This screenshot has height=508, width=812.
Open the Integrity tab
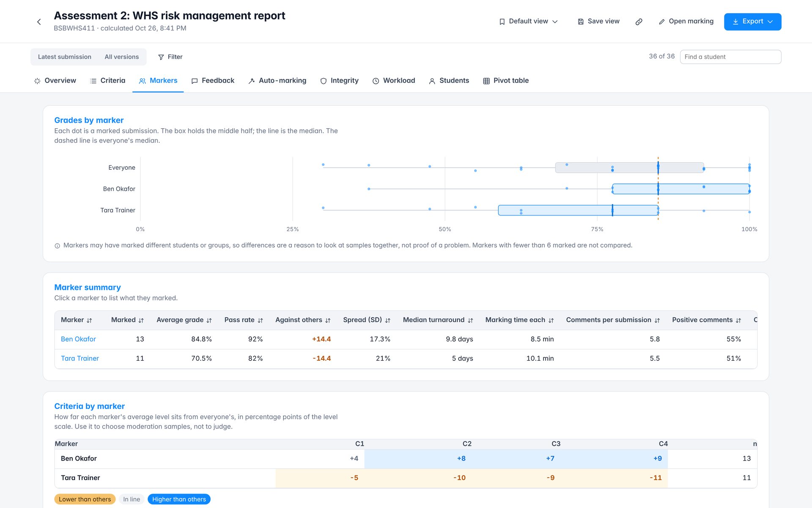pyautogui.click(x=339, y=80)
